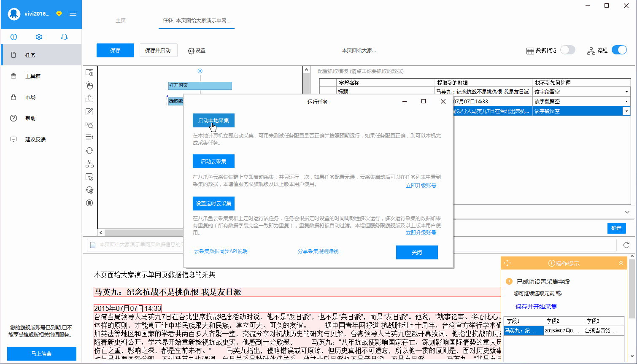This screenshot has width=637, height=364.
Task: Click the workflow horizontal scrollbar left arrow
Action: pos(101,232)
